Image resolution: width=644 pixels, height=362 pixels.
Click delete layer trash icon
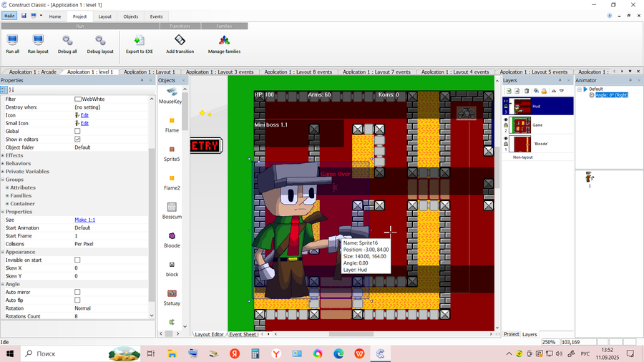[x=527, y=91]
